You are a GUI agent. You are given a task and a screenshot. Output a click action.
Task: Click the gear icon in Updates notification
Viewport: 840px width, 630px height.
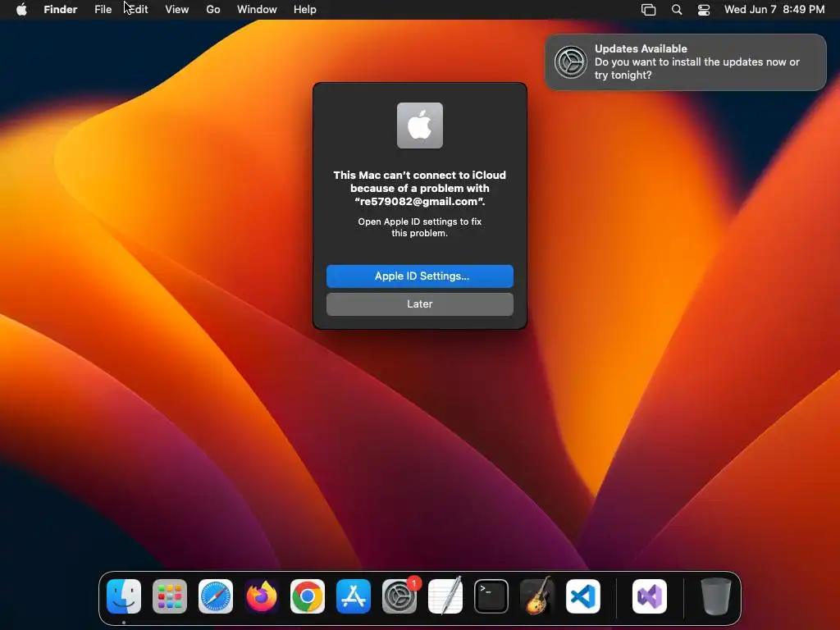(x=571, y=62)
